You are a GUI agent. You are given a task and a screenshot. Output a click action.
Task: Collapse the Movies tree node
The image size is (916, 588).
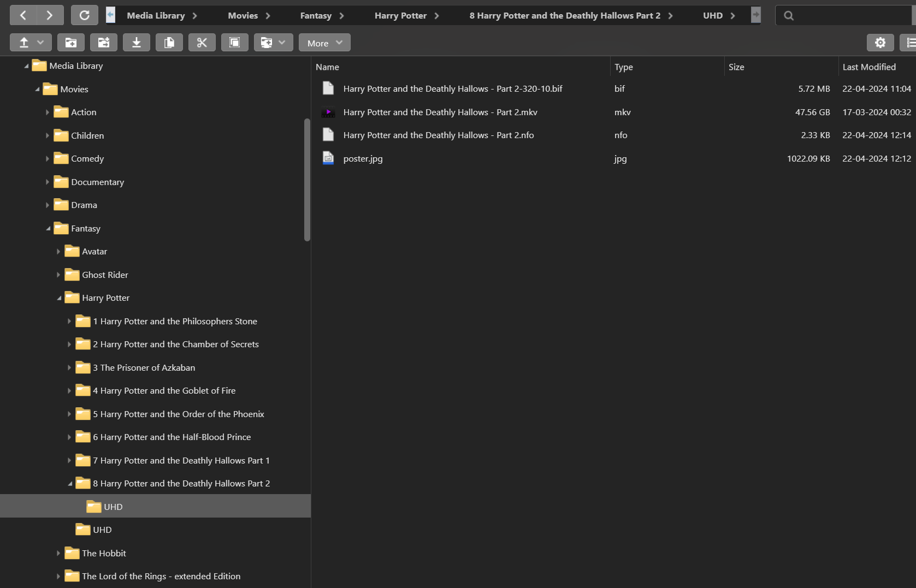pos(37,89)
